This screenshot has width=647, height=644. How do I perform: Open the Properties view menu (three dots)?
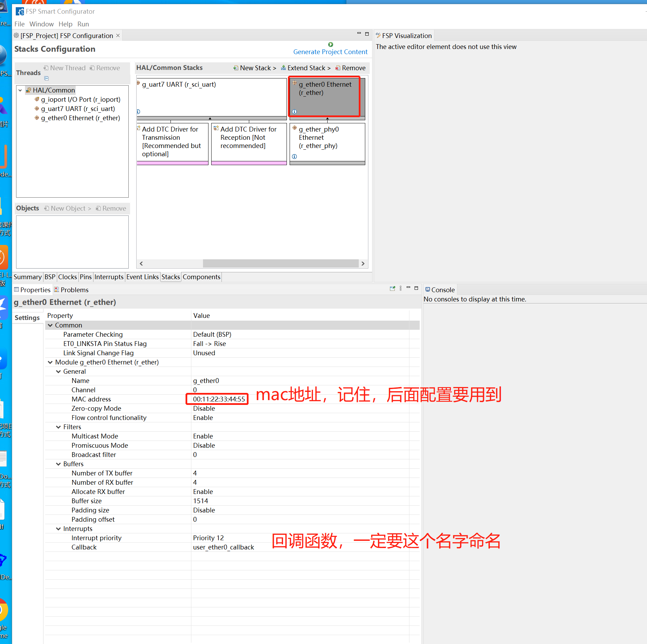(401, 288)
